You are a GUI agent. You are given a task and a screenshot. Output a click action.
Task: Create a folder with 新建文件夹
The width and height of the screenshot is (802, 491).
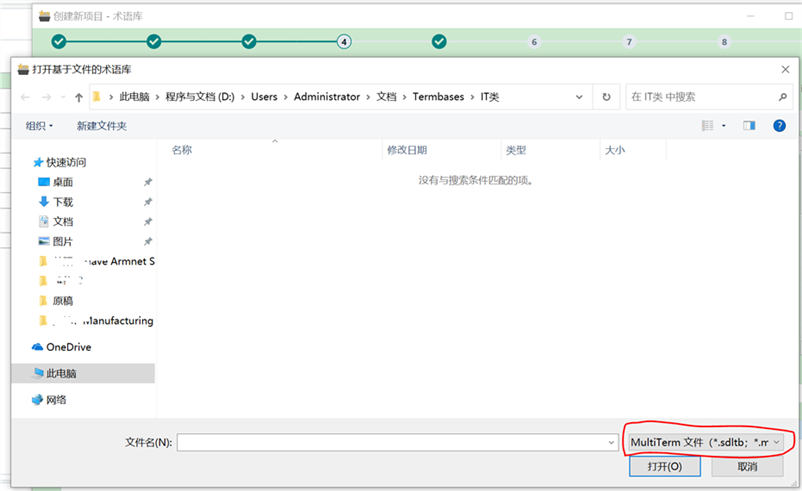tap(102, 126)
